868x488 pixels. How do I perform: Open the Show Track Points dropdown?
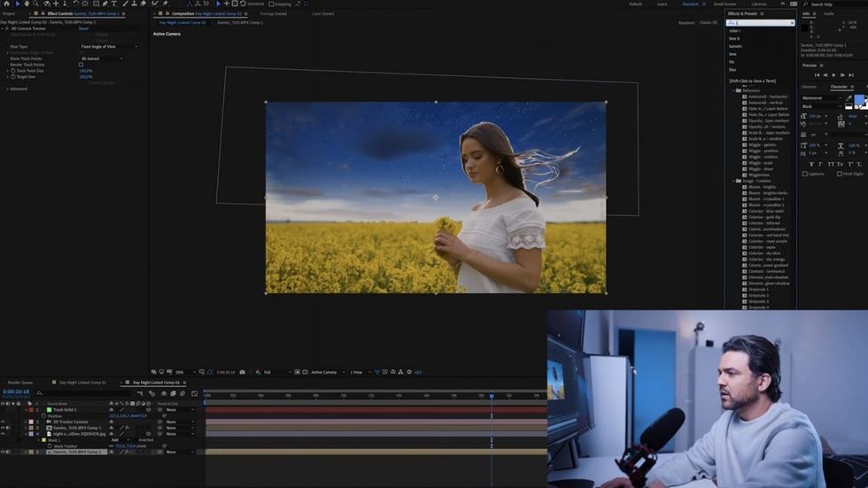point(102,58)
